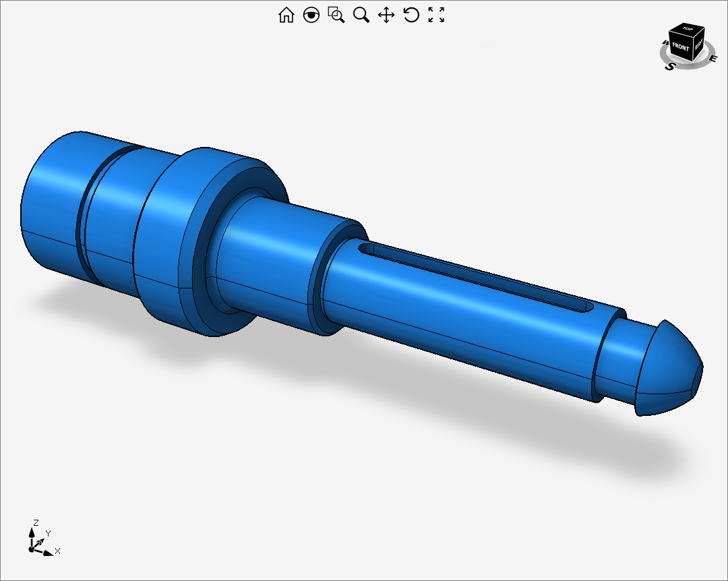This screenshot has height=581, width=728.
Task: Choose the rotate view tool
Action: point(411,15)
